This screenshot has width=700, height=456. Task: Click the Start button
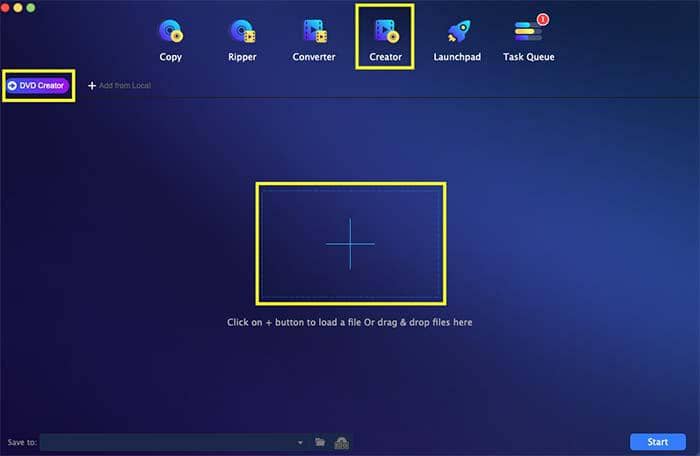tap(658, 442)
